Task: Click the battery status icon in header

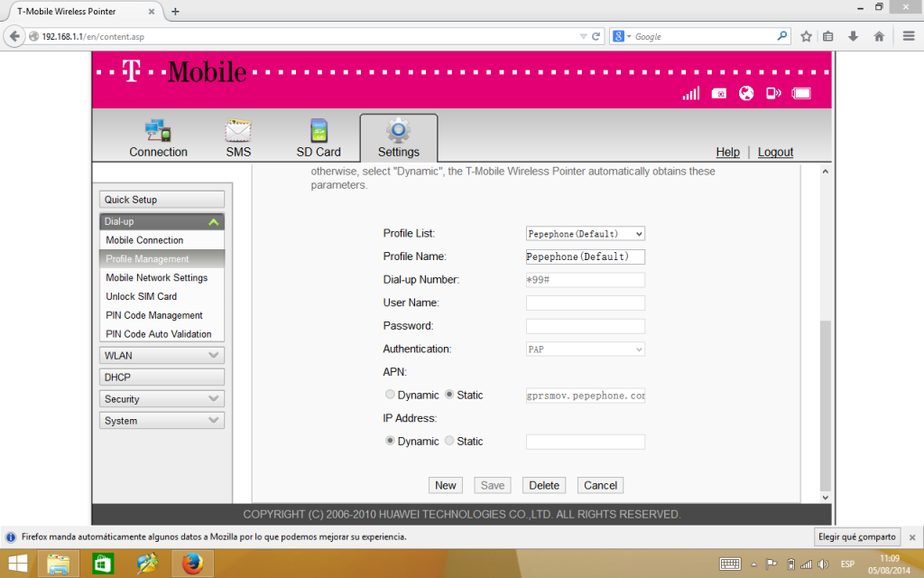Action: (x=801, y=93)
